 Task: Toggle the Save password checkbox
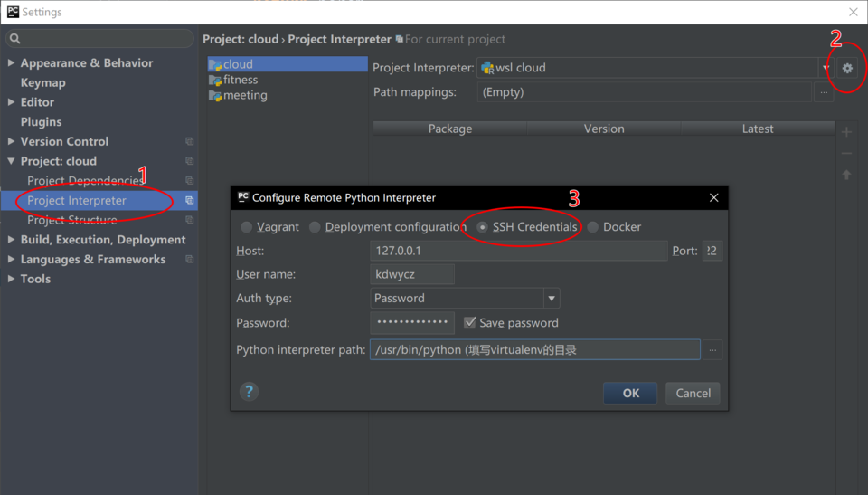pos(469,322)
